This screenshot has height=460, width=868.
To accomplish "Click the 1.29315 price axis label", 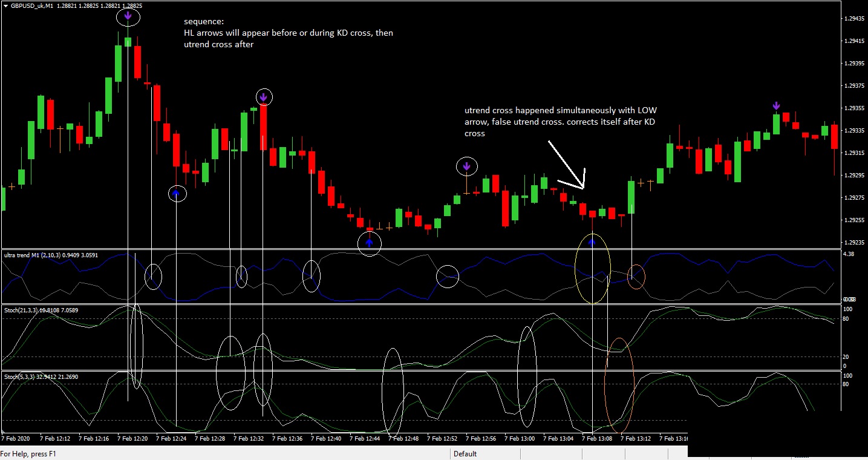I will [853, 153].
